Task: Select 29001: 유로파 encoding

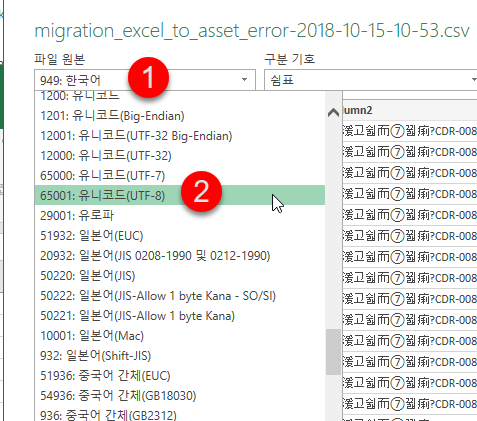Action: (180, 215)
